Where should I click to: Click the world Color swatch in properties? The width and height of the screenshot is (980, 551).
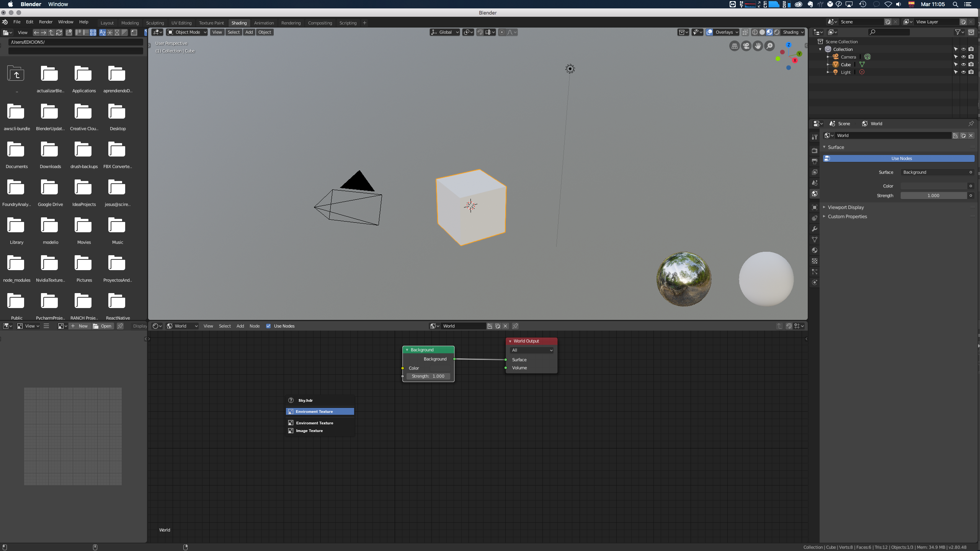(933, 186)
